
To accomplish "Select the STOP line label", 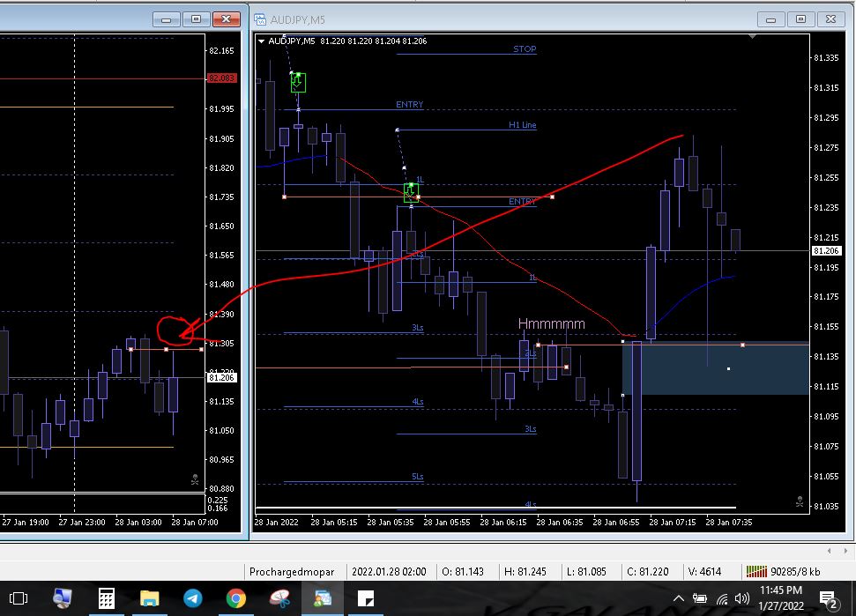I will click(x=525, y=49).
